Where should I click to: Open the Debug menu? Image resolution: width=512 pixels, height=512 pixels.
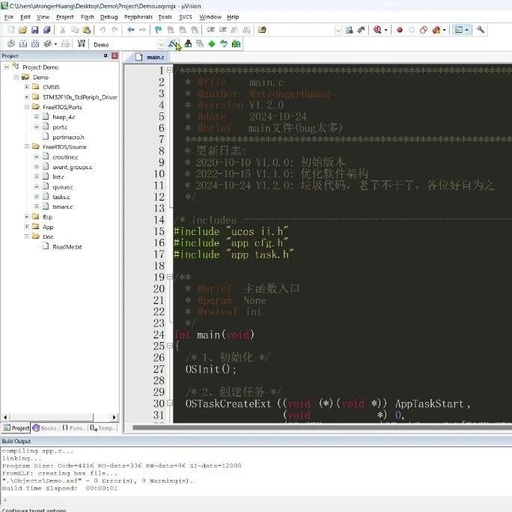pos(109,17)
